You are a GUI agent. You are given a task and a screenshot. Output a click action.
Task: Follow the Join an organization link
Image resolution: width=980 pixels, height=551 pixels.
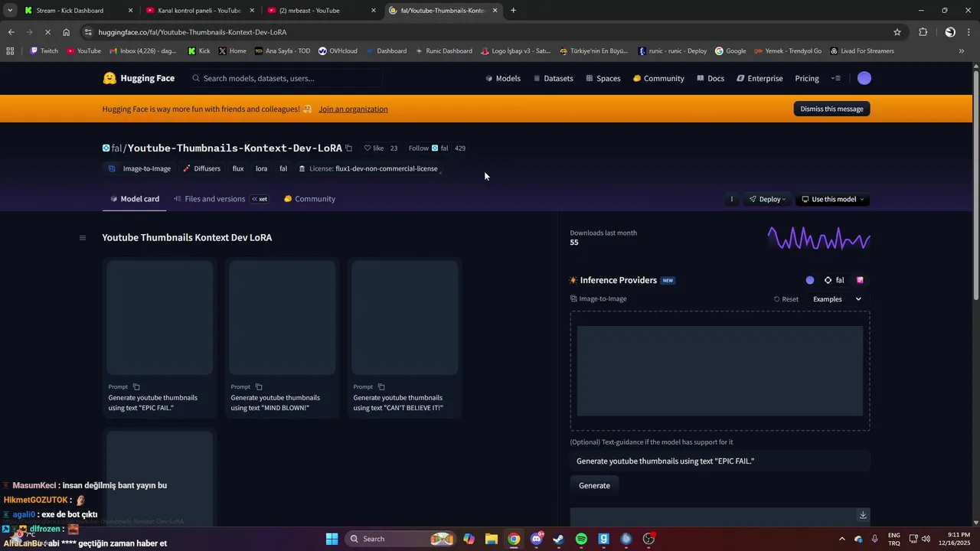click(353, 109)
